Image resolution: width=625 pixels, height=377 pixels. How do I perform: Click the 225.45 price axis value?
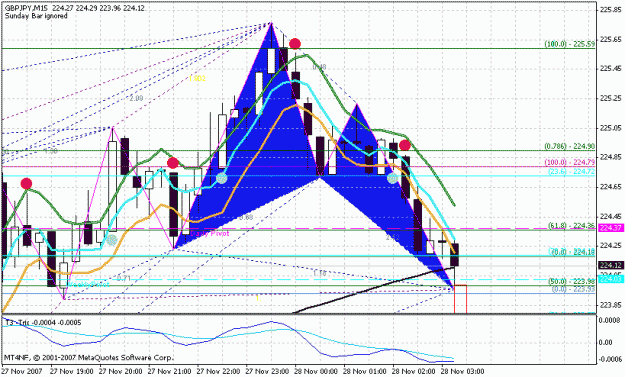610,69
